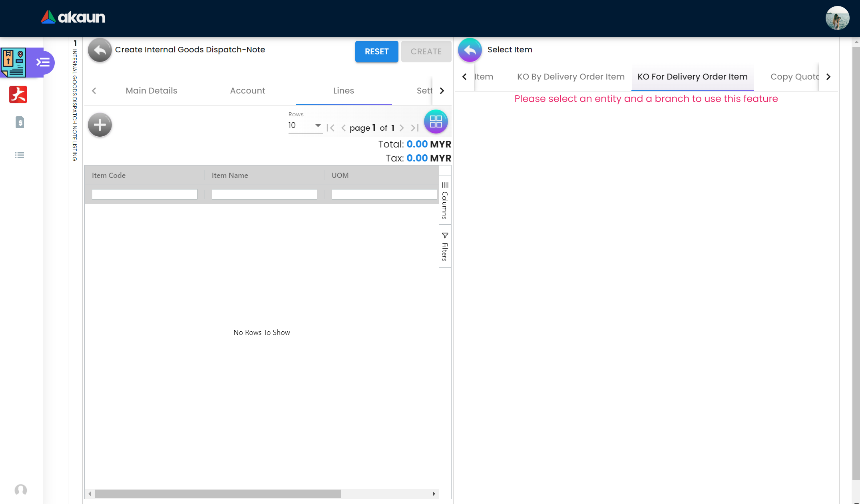Select the KO By Delivery Order Item tab
Screen dimensions: 860x504
click(571, 77)
